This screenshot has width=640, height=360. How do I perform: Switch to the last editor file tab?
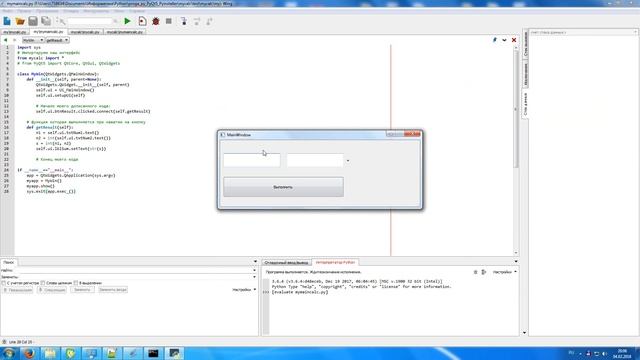[124, 32]
